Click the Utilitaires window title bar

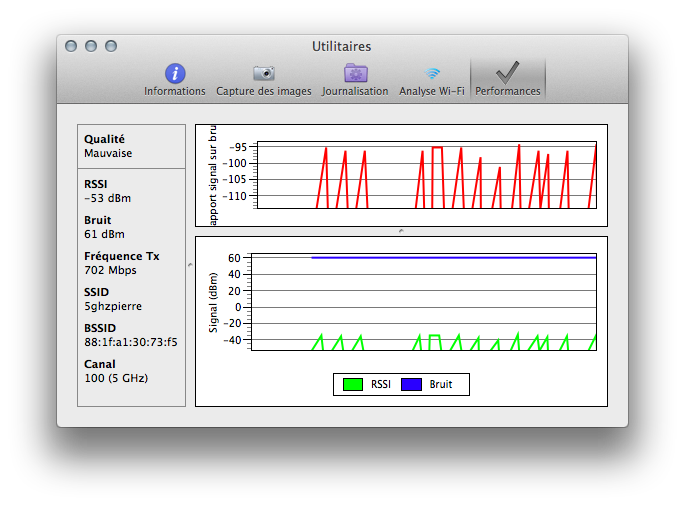342,46
